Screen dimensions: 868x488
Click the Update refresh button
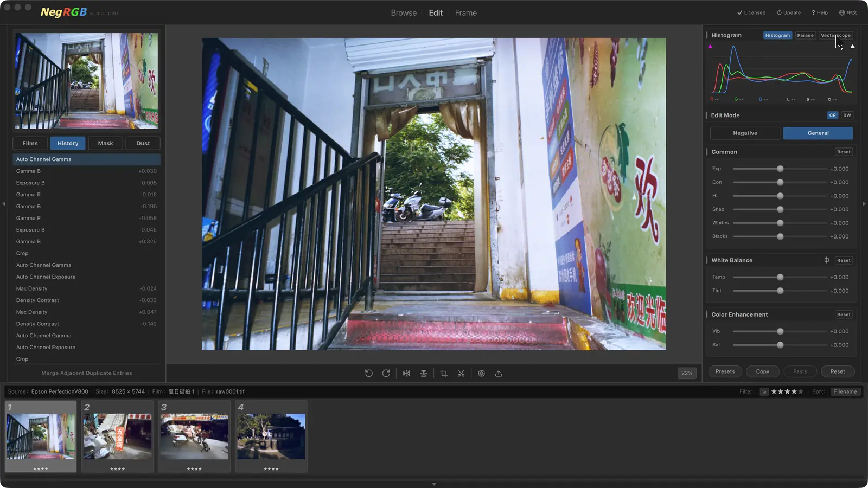[789, 12]
